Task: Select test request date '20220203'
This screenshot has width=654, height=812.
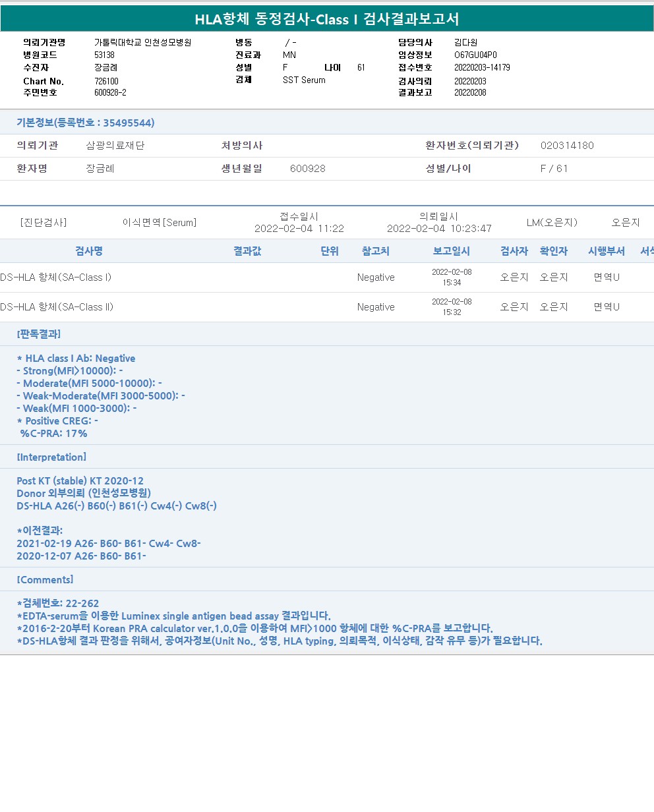Action: [470, 80]
